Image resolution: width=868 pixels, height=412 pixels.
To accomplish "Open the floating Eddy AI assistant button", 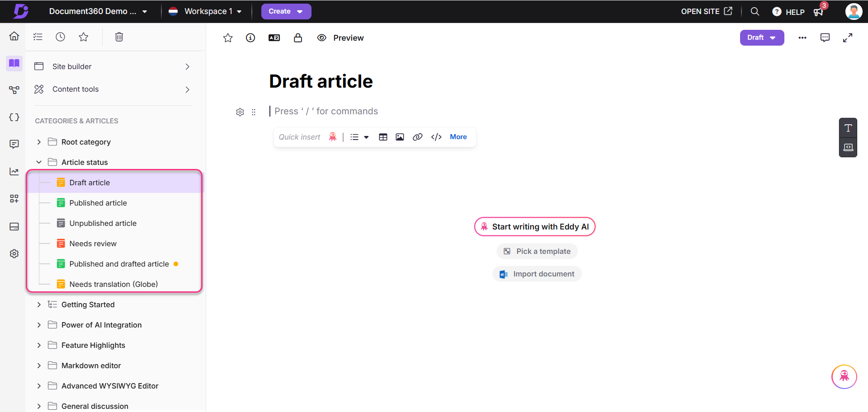I will pyautogui.click(x=844, y=377).
